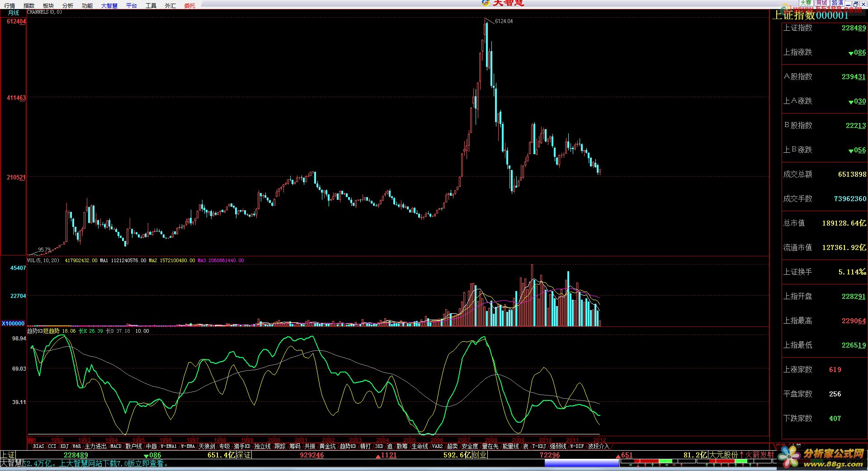Click the 6124.04 peak price label
This screenshot has width=868, height=471.
(x=504, y=21)
